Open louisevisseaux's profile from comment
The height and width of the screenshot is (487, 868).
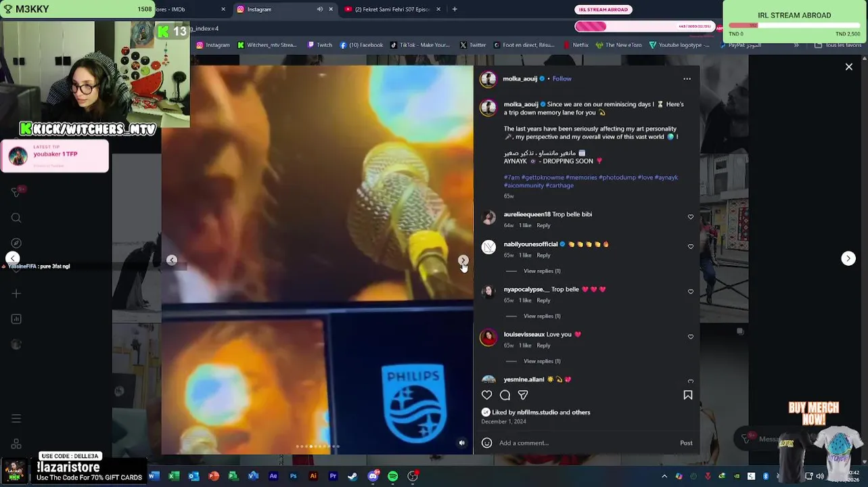click(524, 335)
